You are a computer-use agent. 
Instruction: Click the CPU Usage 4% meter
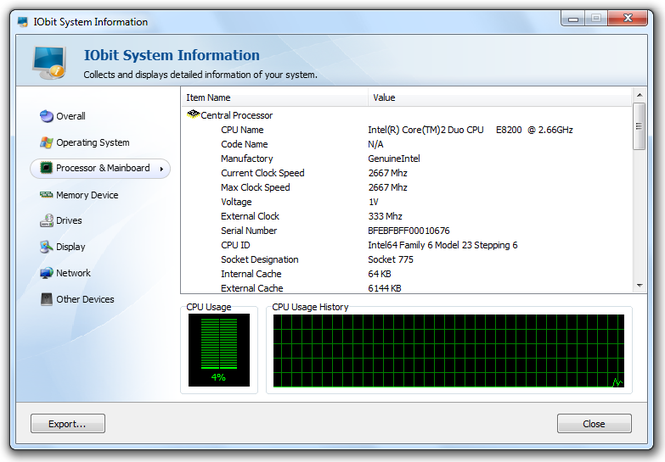[219, 350]
